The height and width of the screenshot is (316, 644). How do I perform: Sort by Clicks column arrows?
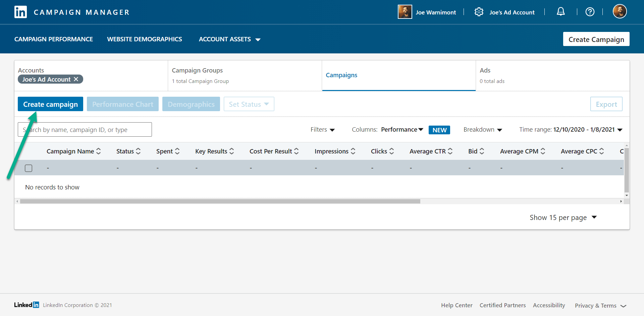click(391, 151)
